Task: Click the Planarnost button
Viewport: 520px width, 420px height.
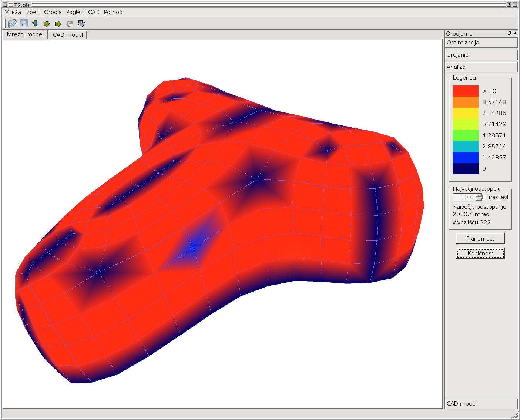Action: pos(480,239)
